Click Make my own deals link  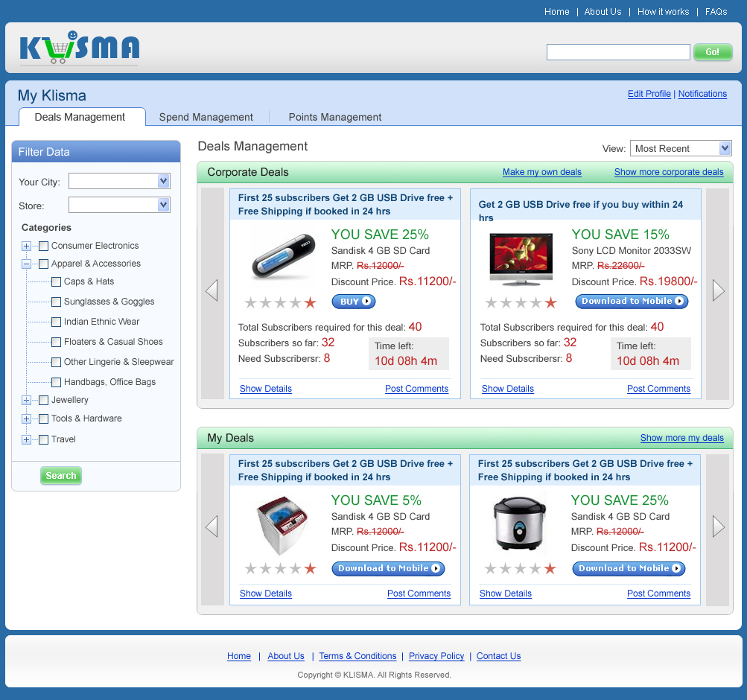pos(542,172)
